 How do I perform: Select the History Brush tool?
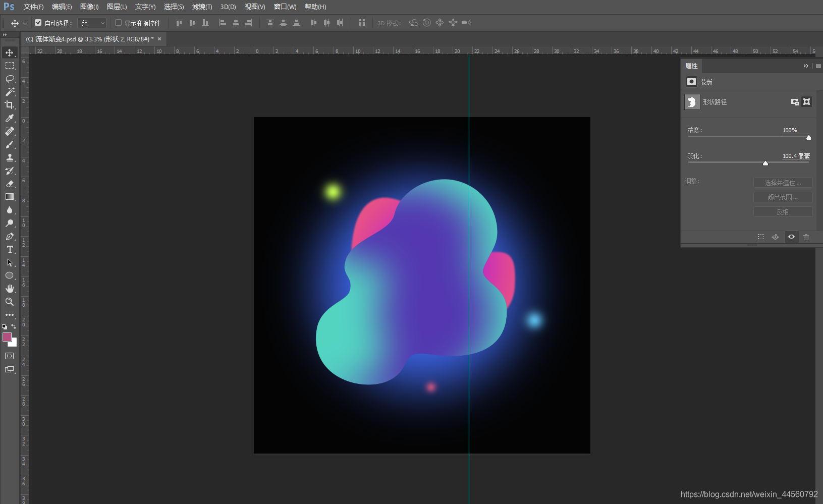point(10,171)
